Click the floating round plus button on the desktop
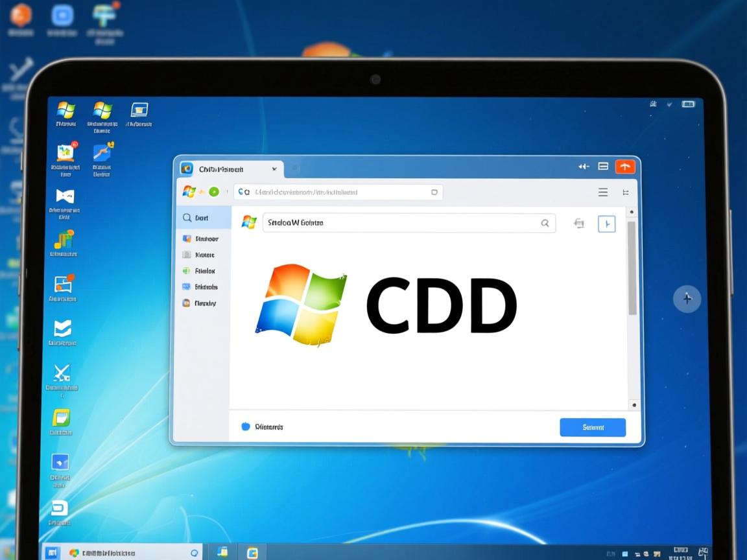Image resolution: width=747 pixels, height=560 pixels. [x=687, y=299]
